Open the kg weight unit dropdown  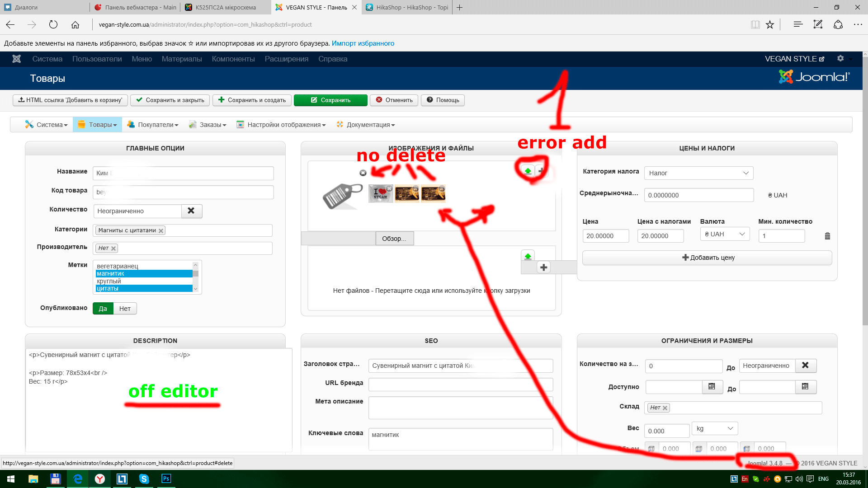click(714, 428)
